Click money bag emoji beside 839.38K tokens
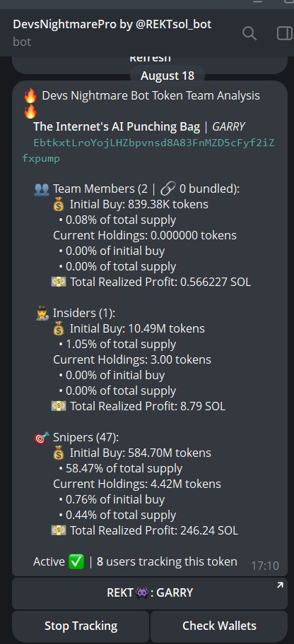 [x=59, y=204]
